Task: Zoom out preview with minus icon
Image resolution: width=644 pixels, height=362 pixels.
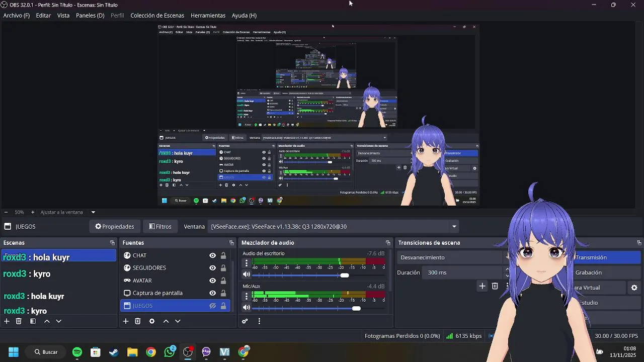Action: (6, 212)
